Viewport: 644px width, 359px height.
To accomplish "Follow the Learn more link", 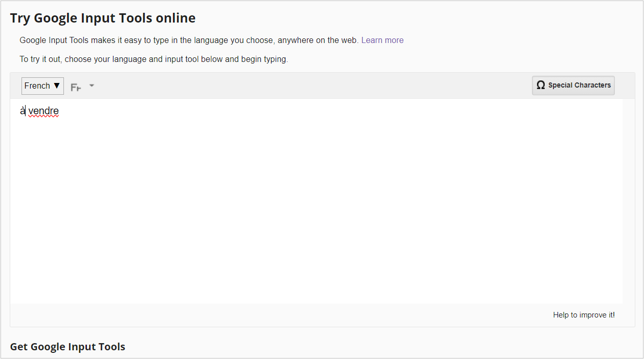I will [x=382, y=40].
